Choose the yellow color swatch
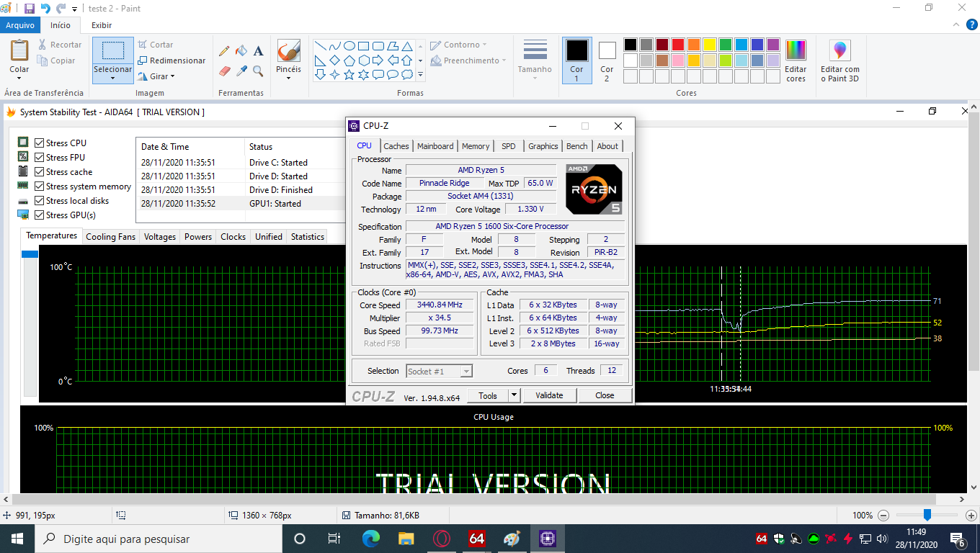The width and height of the screenshot is (980, 553). pyautogui.click(x=710, y=45)
